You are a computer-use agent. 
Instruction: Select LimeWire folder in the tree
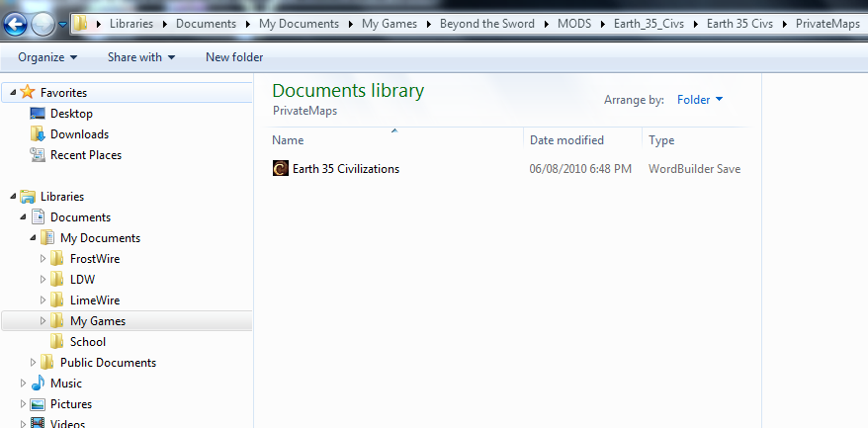point(95,300)
